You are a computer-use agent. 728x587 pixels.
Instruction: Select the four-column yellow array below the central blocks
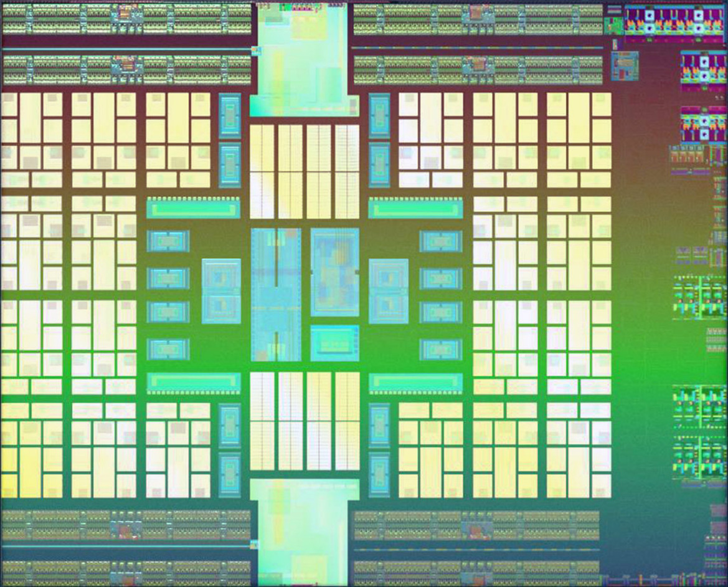pos(304,421)
